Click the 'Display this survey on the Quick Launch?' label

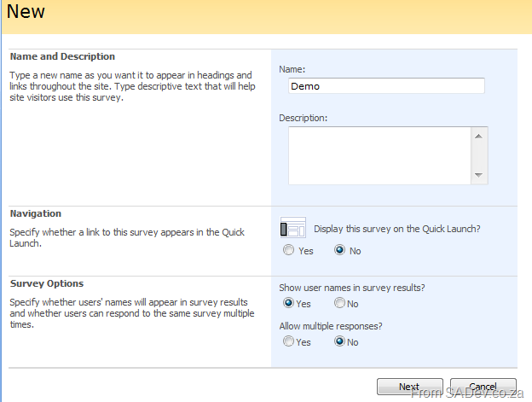tap(397, 229)
